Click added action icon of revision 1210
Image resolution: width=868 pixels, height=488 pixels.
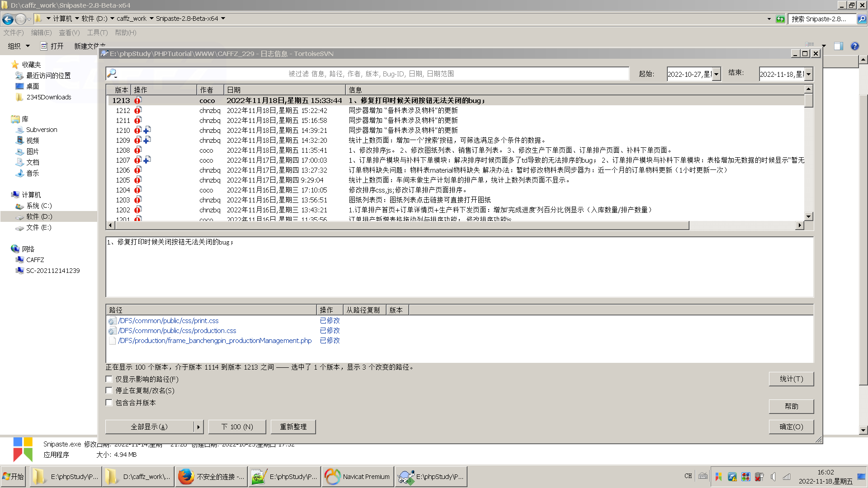tap(147, 130)
